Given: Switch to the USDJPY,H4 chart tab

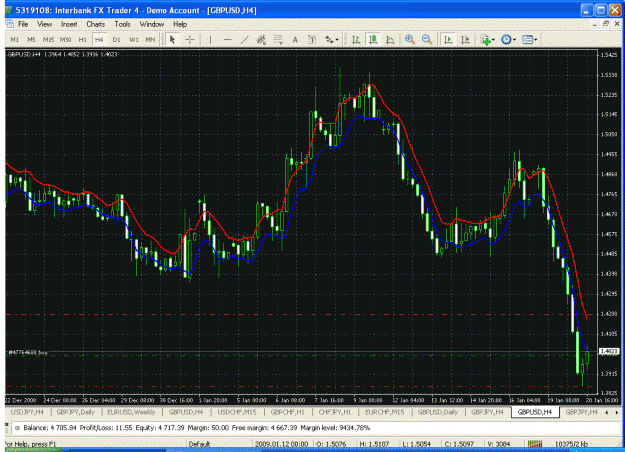Looking at the screenshot, I should (x=27, y=412).
